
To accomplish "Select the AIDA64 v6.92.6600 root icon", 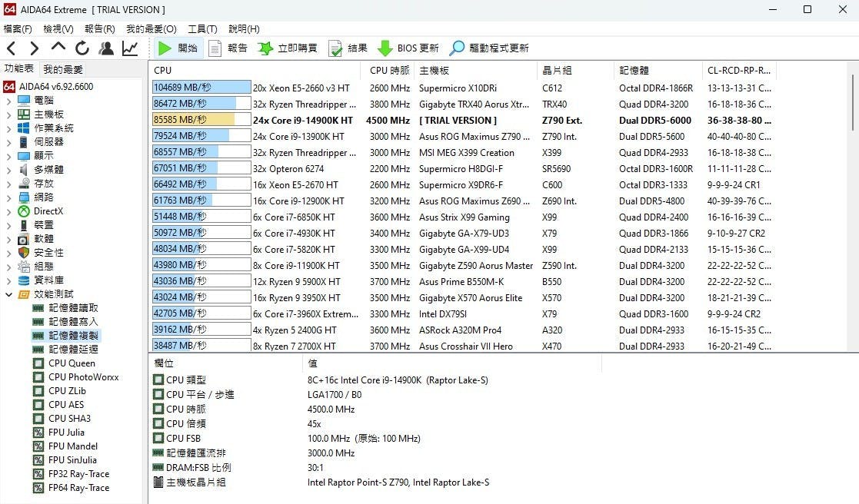I will click(x=8, y=87).
